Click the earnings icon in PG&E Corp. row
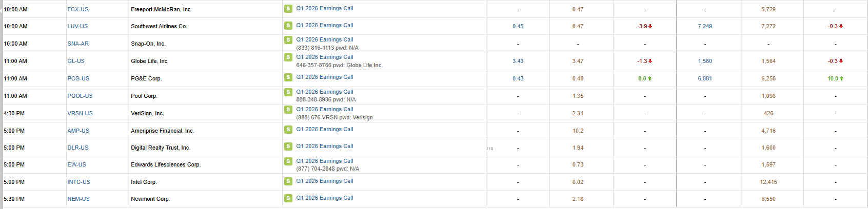This screenshot has height=209, width=868. click(x=288, y=77)
